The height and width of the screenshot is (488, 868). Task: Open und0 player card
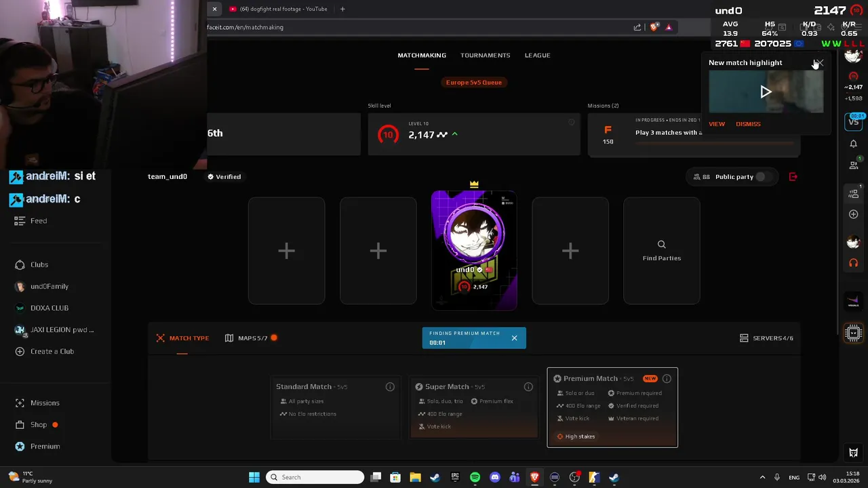474,251
